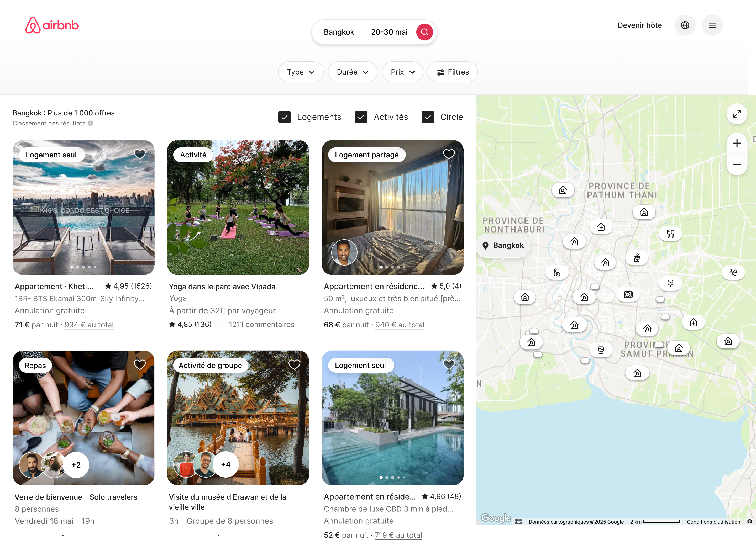Image resolution: width=756 pixels, height=540 pixels.
Task: Save the Khet apartment listing with heart
Action: click(x=140, y=154)
